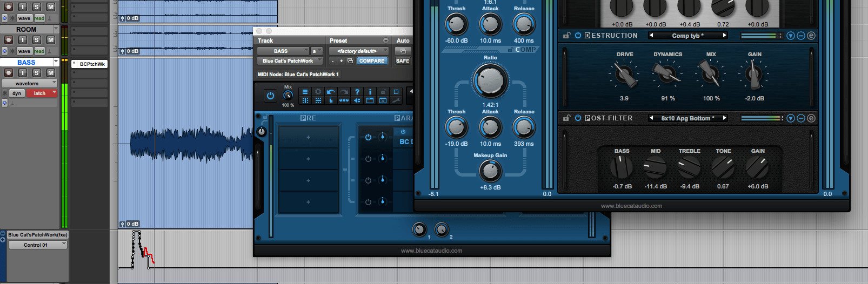The width and height of the screenshot is (868, 284).
Task: Adjust the compressor Ratio knob
Action: click(490, 80)
